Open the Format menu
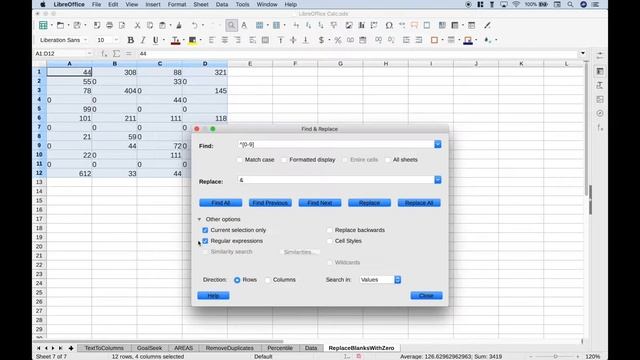Screen dimensions: 640x360 (177, 4)
